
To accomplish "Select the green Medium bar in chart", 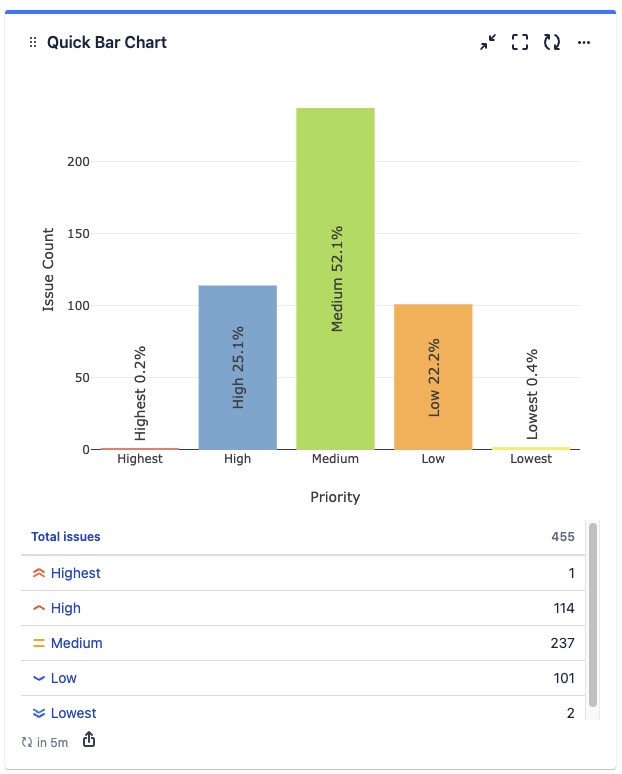I will pos(335,278).
